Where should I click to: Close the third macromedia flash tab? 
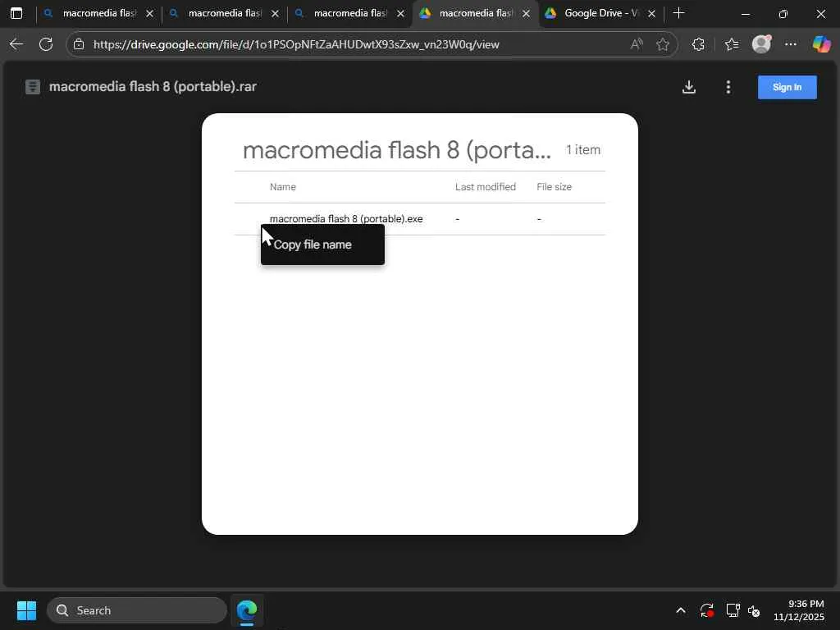tap(400, 13)
